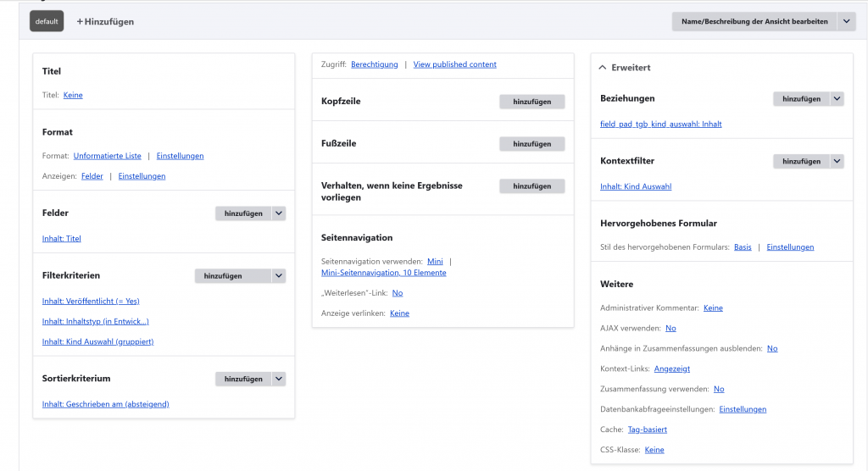This screenshot has width=868, height=471.
Task: Open Beziehungen hinzufügen dropdown arrow
Action: pos(837,99)
